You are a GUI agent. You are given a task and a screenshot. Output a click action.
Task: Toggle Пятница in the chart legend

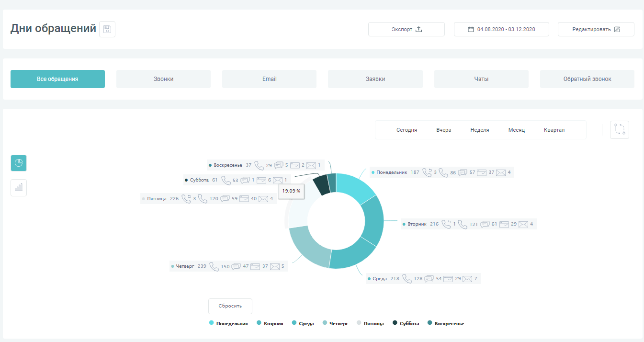click(370, 324)
